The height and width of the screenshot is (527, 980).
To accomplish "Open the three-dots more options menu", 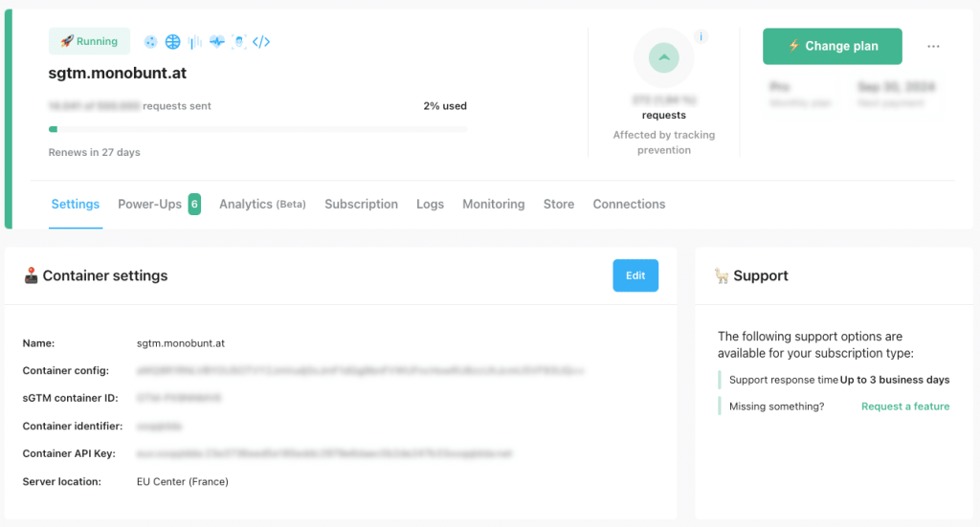I will [x=933, y=46].
